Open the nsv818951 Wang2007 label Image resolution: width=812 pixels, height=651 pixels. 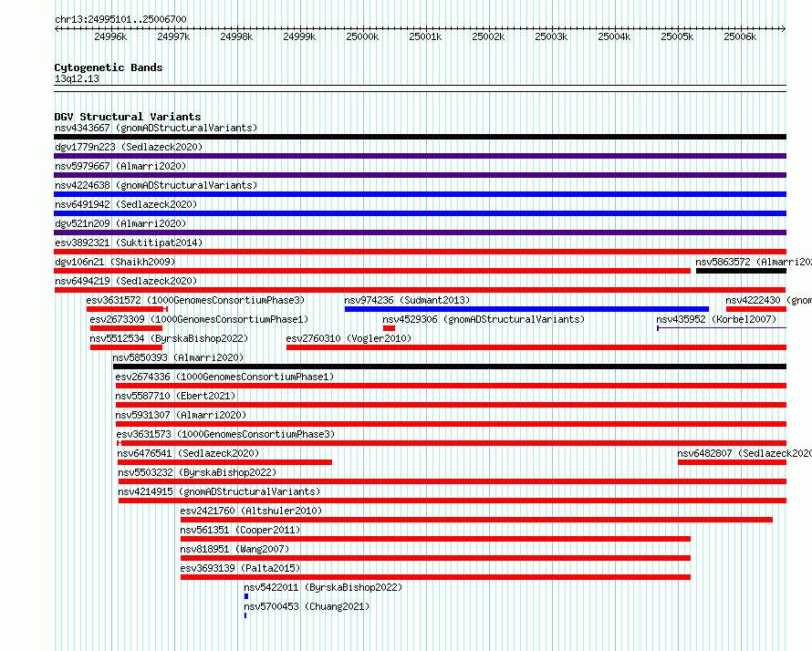[x=234, y=549]
